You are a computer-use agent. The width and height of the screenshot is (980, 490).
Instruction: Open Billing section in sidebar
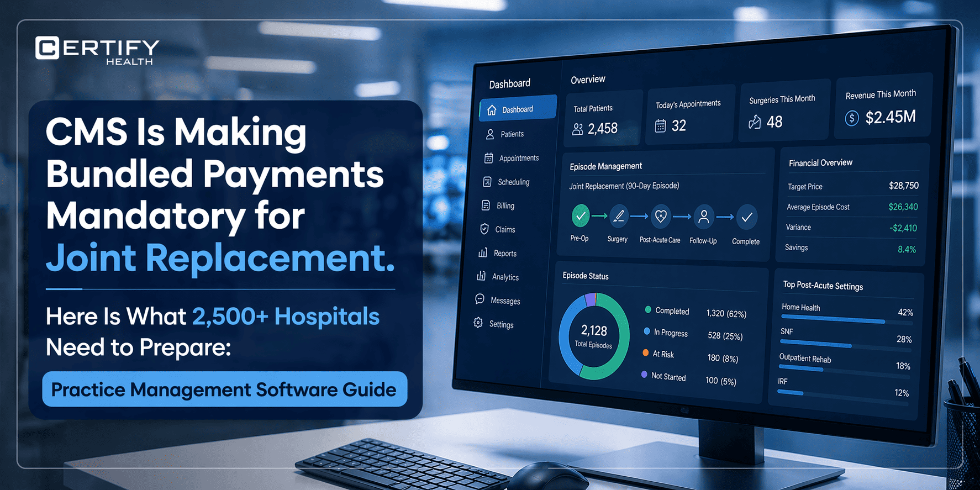click(x=505, y=206)
